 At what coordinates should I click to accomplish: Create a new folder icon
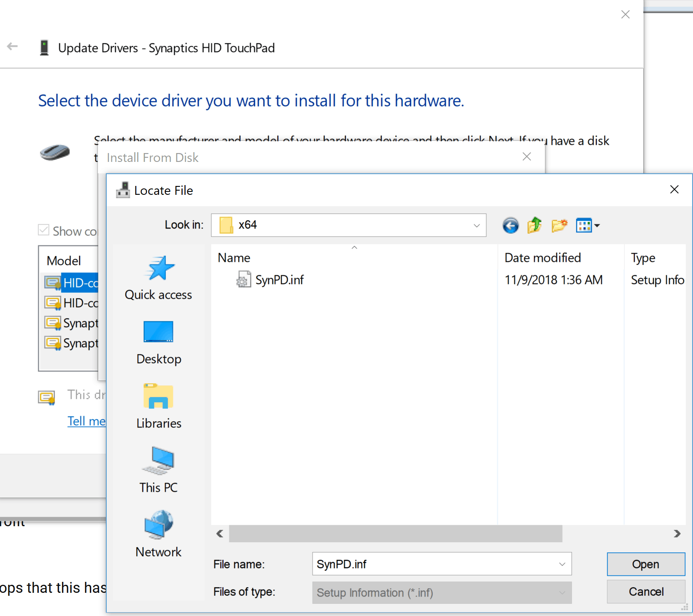559,226
